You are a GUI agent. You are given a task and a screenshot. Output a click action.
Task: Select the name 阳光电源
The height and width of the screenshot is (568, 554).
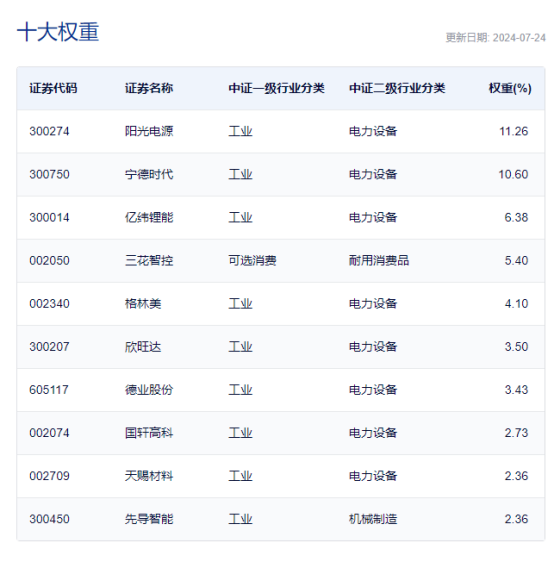click(x=149, y=131)
